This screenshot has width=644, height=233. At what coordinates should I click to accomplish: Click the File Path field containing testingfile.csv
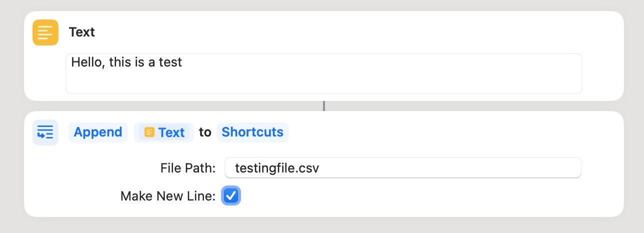[402, 168]
